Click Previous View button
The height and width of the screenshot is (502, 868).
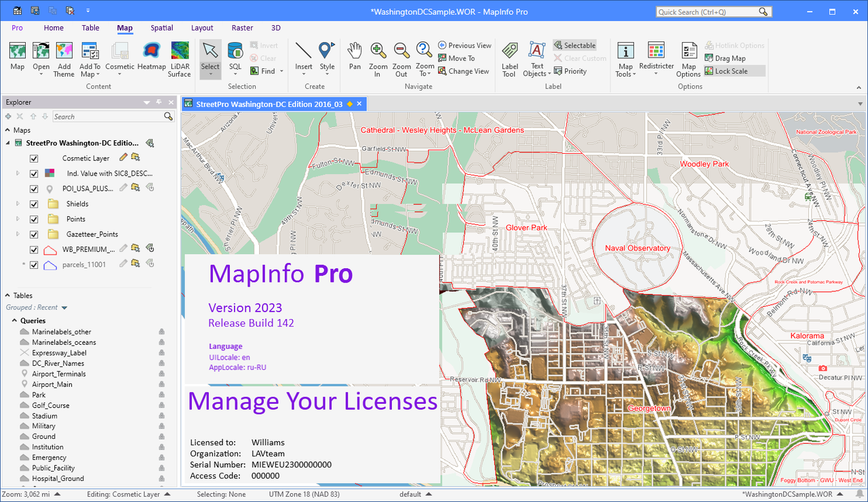465,45
